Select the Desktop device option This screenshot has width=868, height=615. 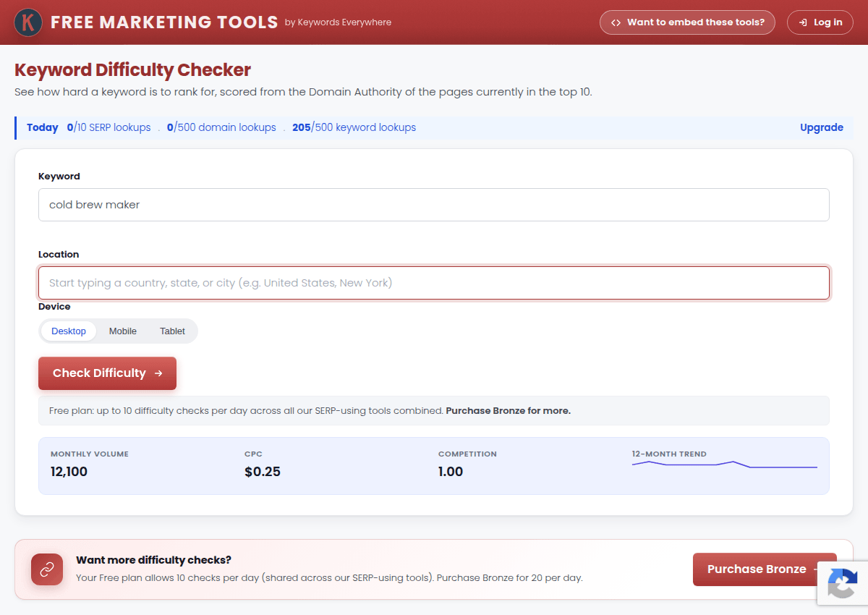coord(69,331)
